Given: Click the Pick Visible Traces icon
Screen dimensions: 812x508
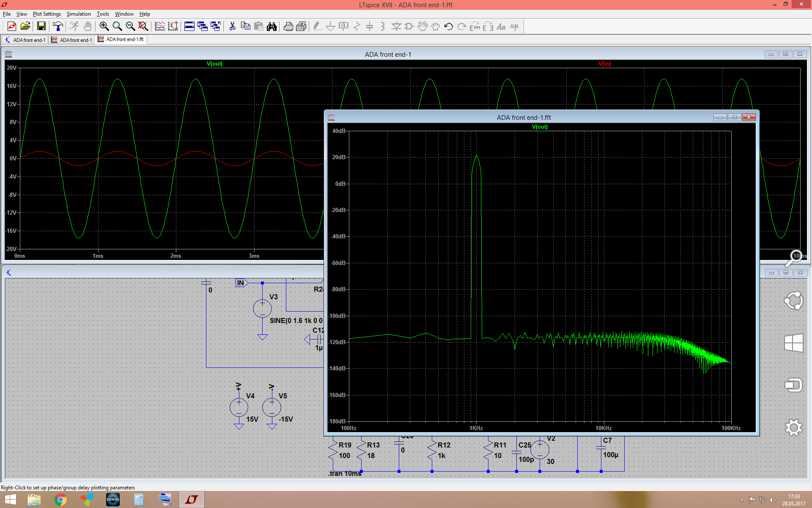Looking at the screenshot, I should [160, 26].
